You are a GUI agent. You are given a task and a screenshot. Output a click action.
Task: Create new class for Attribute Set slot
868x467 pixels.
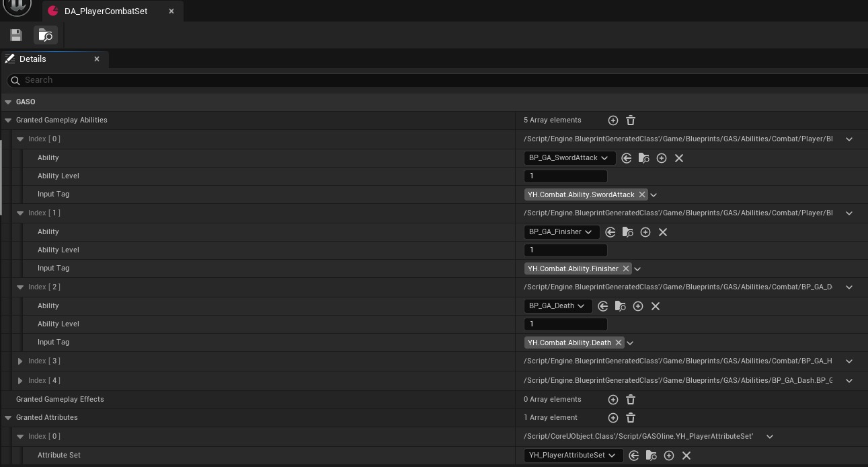tap(669, 456)
